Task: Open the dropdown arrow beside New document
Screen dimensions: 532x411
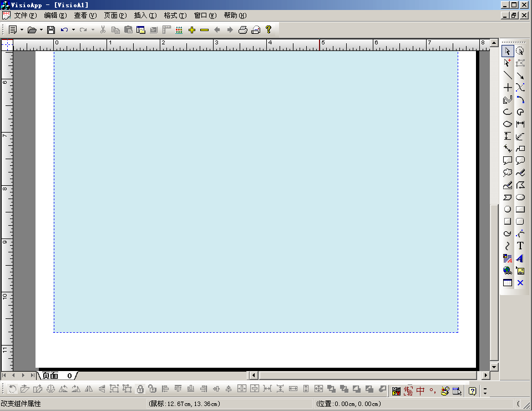Action: pyautogui.click(x=22, y=30)
